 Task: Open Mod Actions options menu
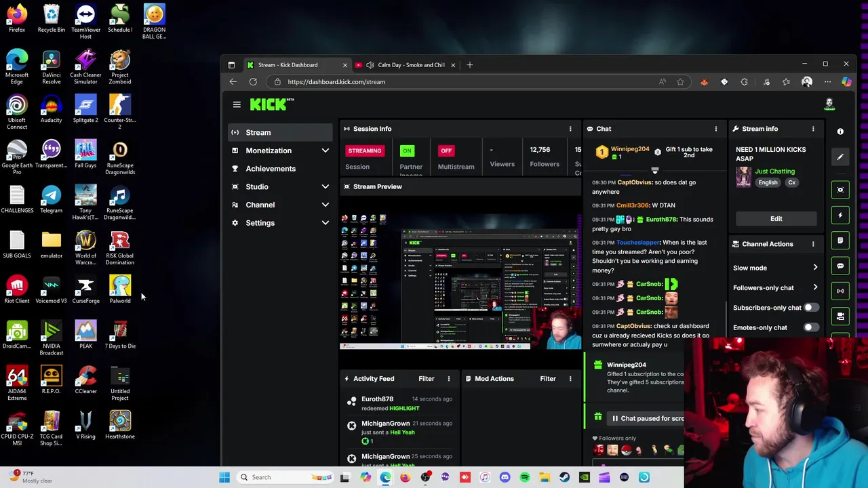coord(570,379)
